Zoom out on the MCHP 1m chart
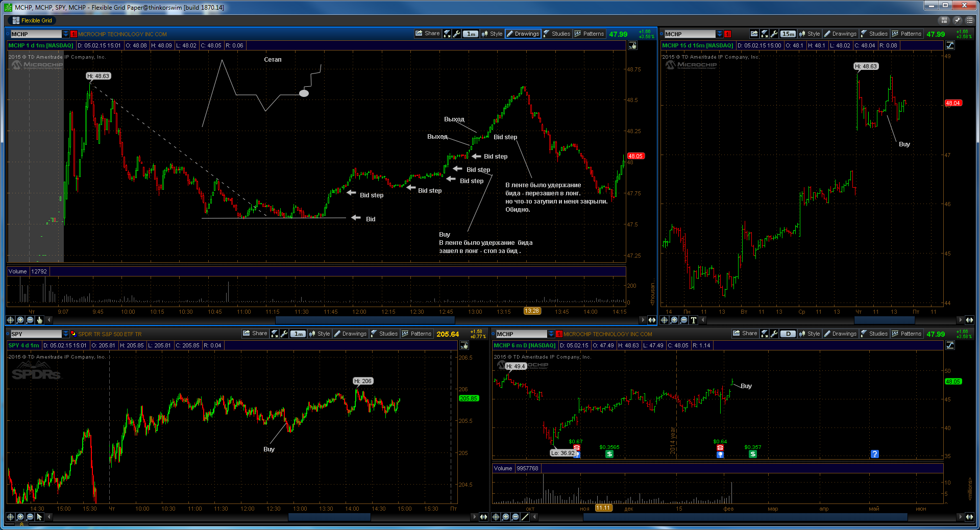Viewport: 980px width, 530px height. [30, 320]
